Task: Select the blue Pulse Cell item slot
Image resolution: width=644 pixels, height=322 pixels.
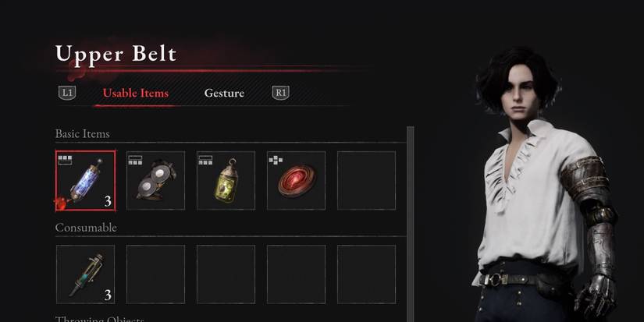Action: pyautogui.click(x=85, y=180)
